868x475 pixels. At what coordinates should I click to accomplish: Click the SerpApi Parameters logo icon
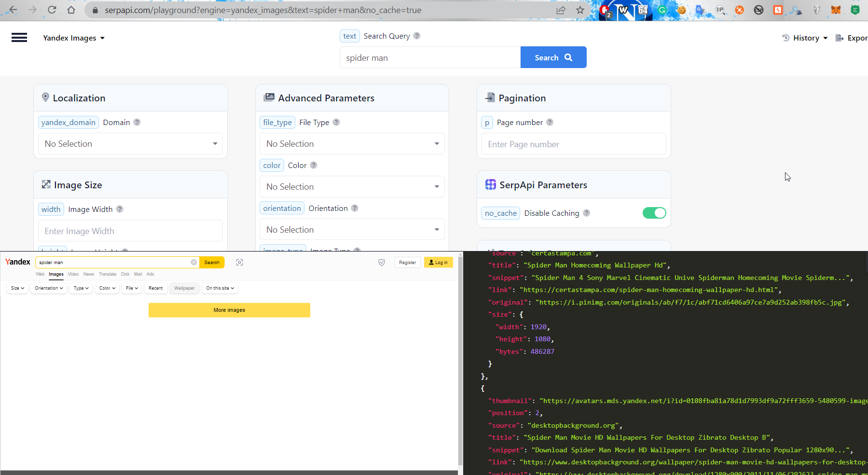490,184
